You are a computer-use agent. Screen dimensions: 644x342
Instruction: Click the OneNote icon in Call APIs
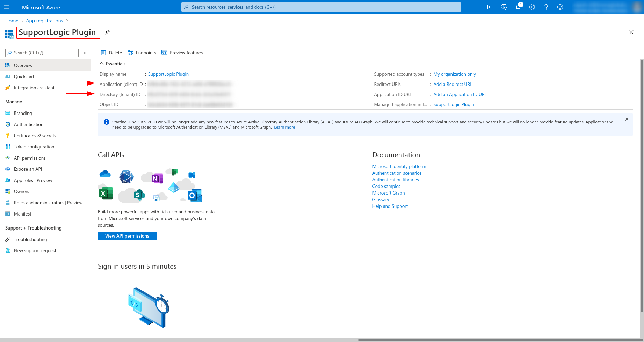pos(157,178)
